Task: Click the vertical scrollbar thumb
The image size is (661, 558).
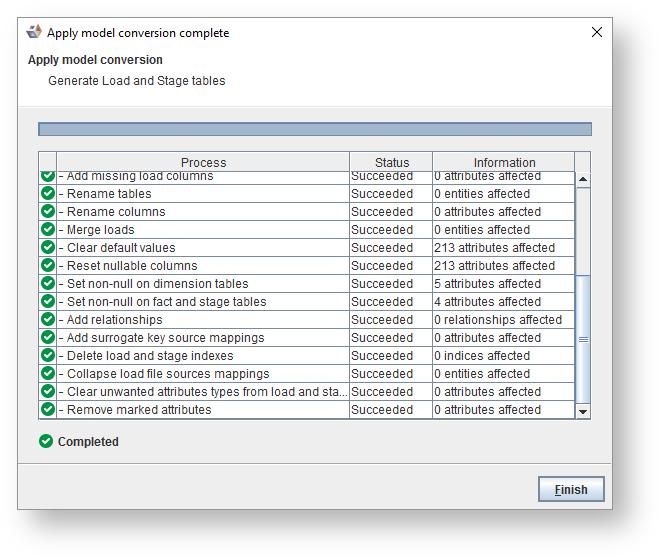Action: 583,340
